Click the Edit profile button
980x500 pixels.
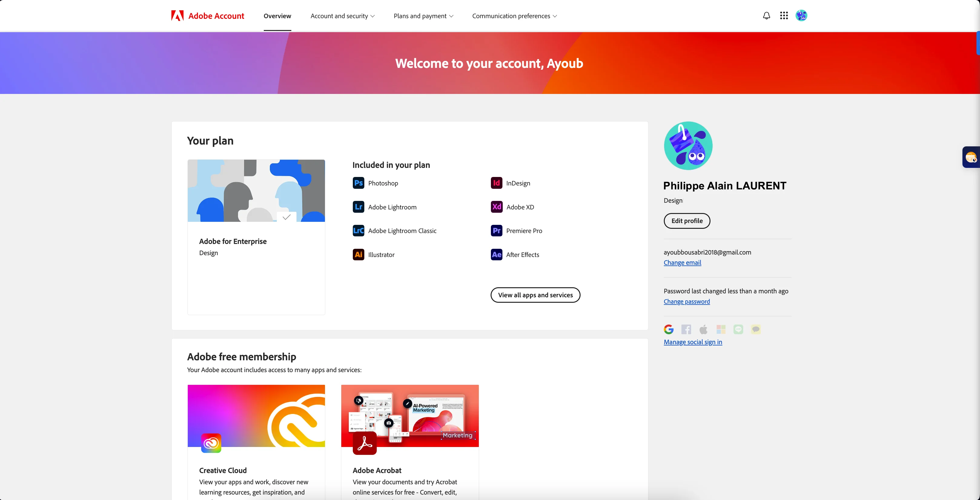(x=687, y=221)
